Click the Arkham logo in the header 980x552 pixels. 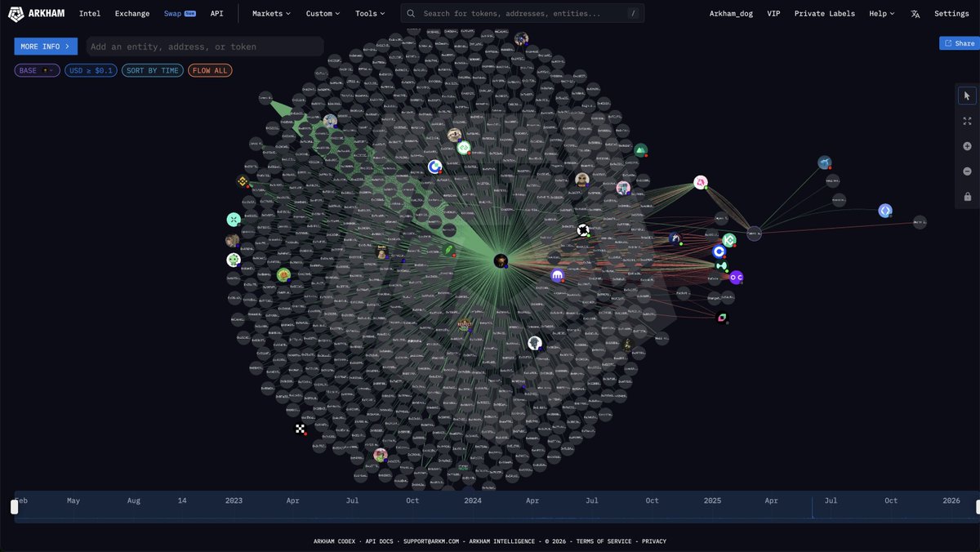(38, 13)
